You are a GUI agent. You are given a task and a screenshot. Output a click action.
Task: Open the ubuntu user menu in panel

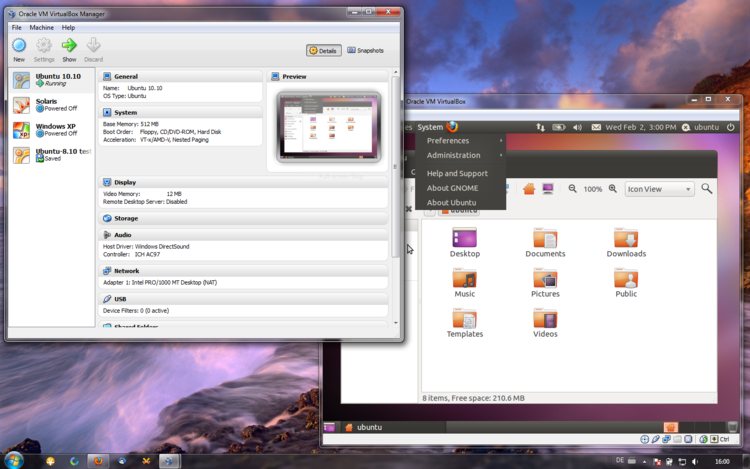point(701,127)
